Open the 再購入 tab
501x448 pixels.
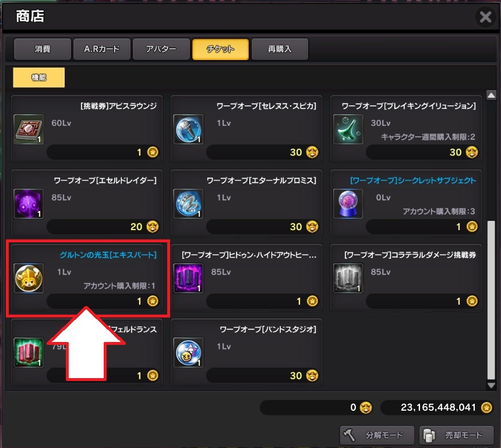(280, 49)
